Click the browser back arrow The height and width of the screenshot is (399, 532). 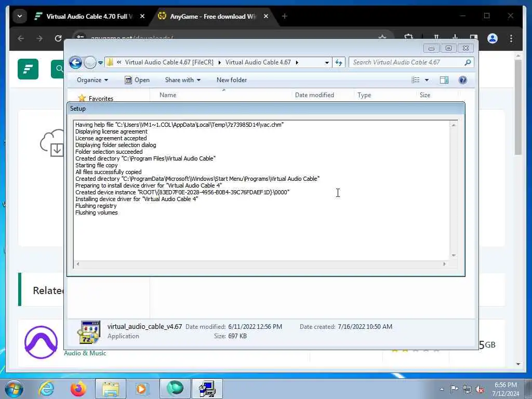tap(21, 38)
